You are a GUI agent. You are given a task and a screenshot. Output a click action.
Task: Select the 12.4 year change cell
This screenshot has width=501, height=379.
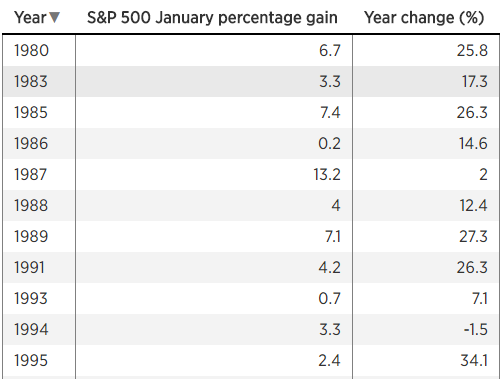pos(473,205)
